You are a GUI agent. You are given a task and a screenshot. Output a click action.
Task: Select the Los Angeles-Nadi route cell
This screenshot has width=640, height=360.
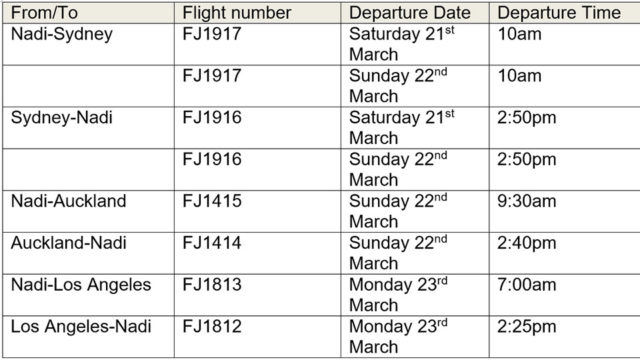click(89, 337)
